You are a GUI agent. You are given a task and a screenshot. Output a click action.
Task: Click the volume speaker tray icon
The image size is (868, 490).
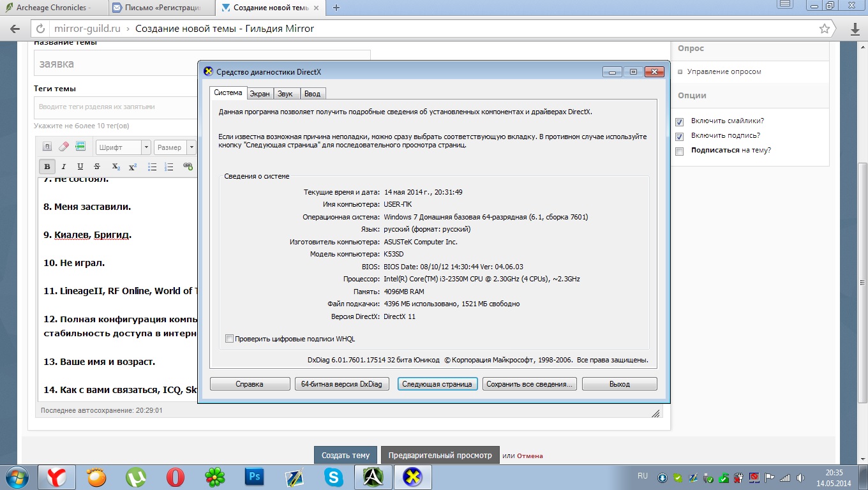point(800,477)
